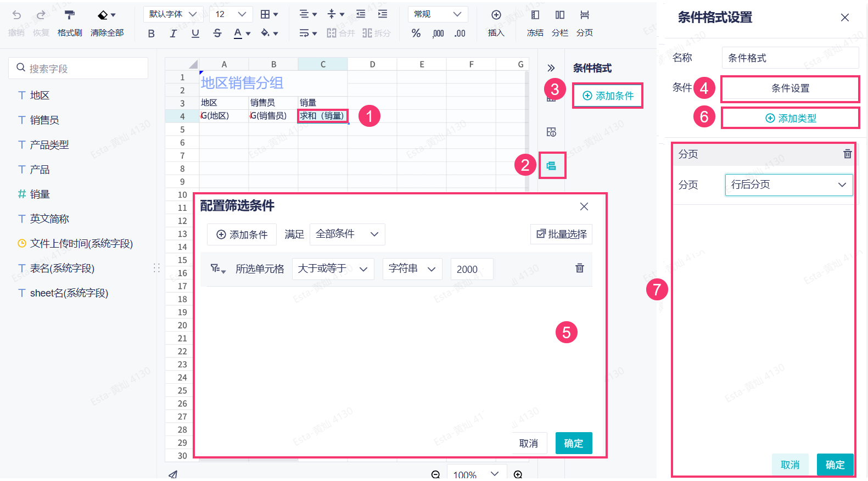Screen dimensions: 868x481
Task: Open the 大于或等于 operator dropdown
Action: point(333,269)
